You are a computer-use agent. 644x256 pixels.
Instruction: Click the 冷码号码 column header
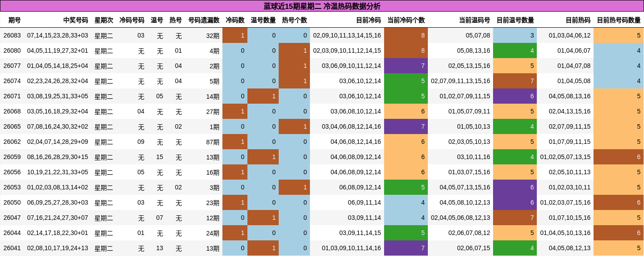(132, 20)
